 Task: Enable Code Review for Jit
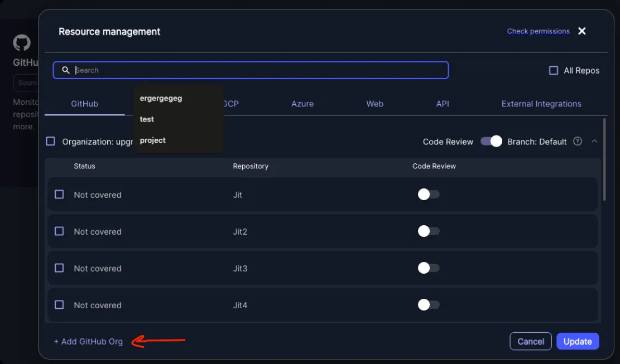pos(429,194)
